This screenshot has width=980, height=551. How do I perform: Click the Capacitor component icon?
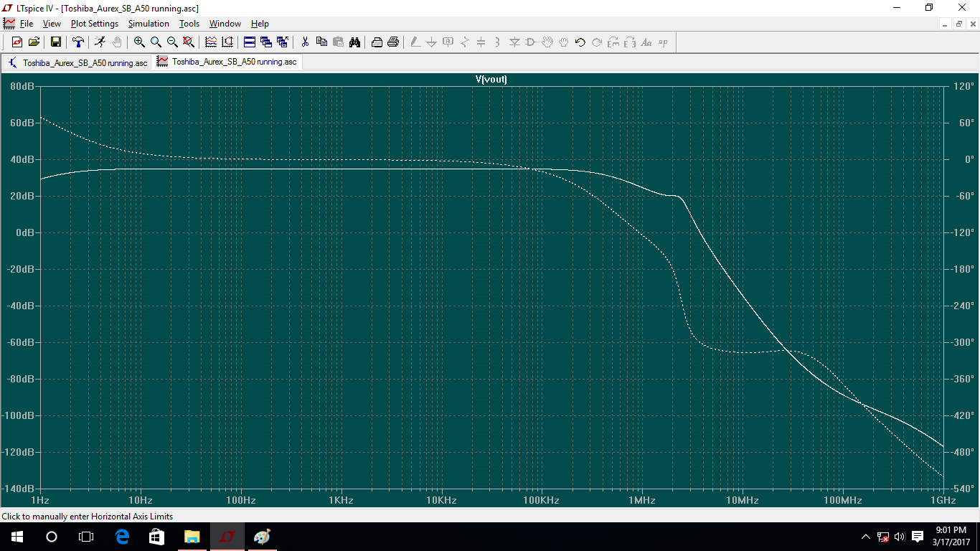tap(481, 42)
